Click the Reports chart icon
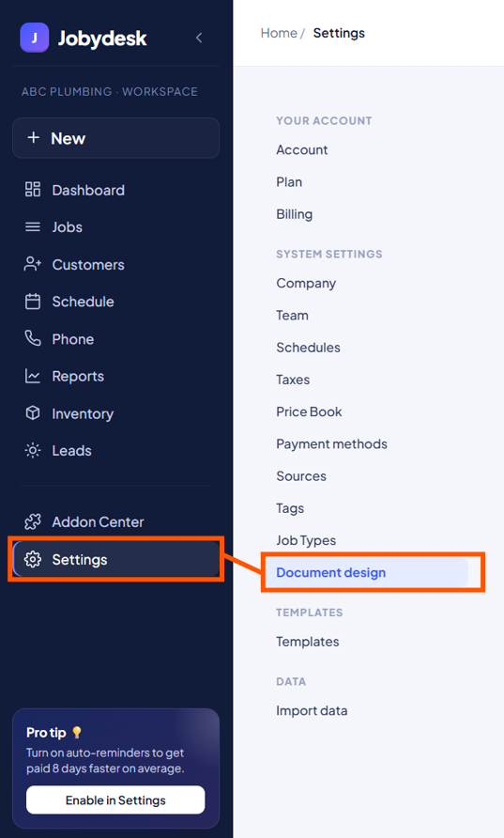The width and height of the screenshot is (504, 838). [x=33, y=376]
